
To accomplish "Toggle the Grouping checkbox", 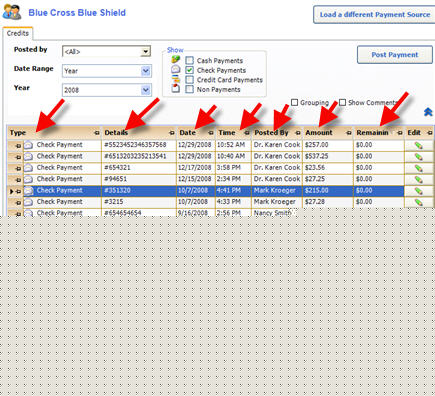I will coord(294,102).
